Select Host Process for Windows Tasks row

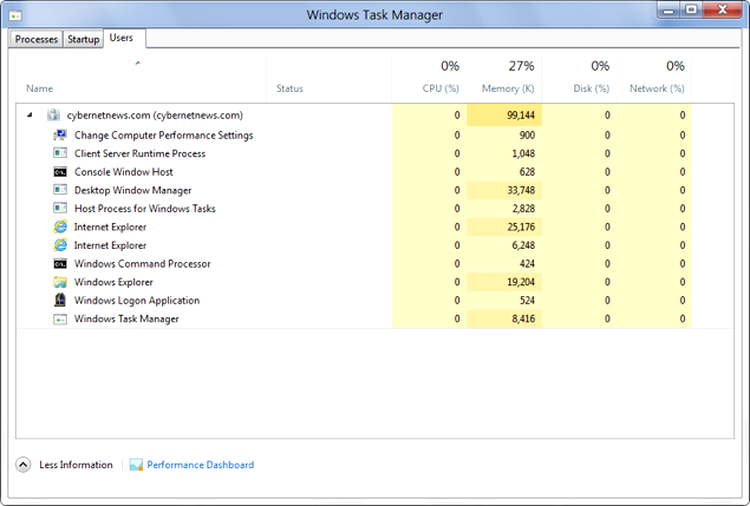coord(375,209)
